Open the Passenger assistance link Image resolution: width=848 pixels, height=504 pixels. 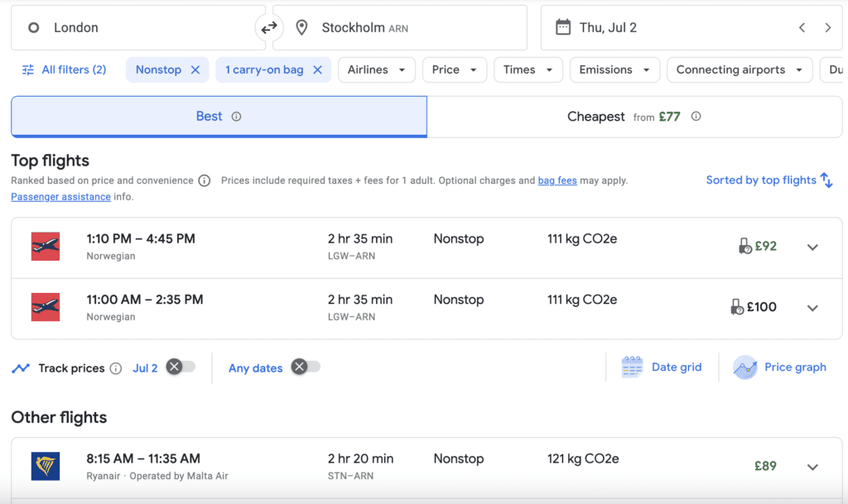(60, 196)
